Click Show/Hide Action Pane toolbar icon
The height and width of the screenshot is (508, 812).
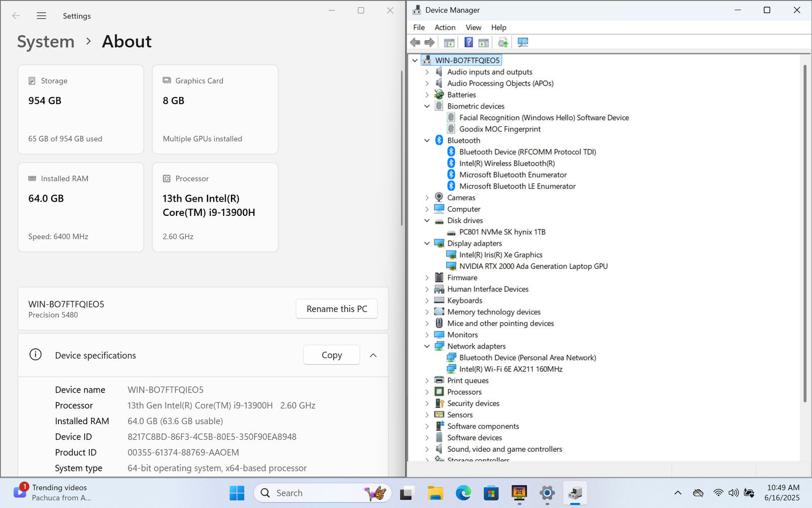484,42
